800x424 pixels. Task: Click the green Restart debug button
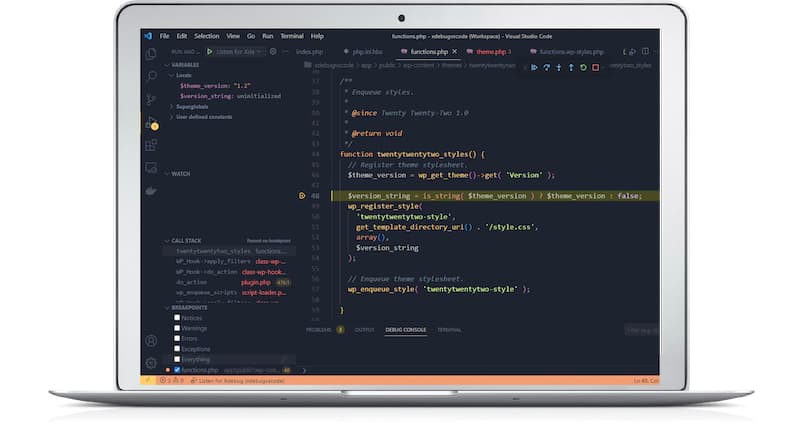tap(583, 68)
